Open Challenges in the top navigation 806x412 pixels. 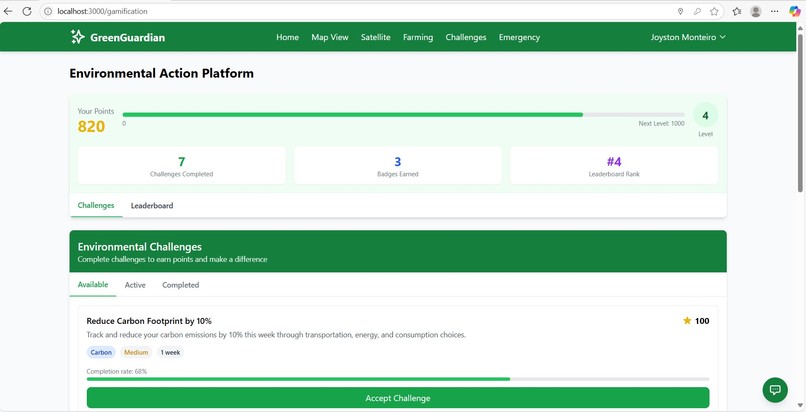pyautogui.click(x=466, y=38)
